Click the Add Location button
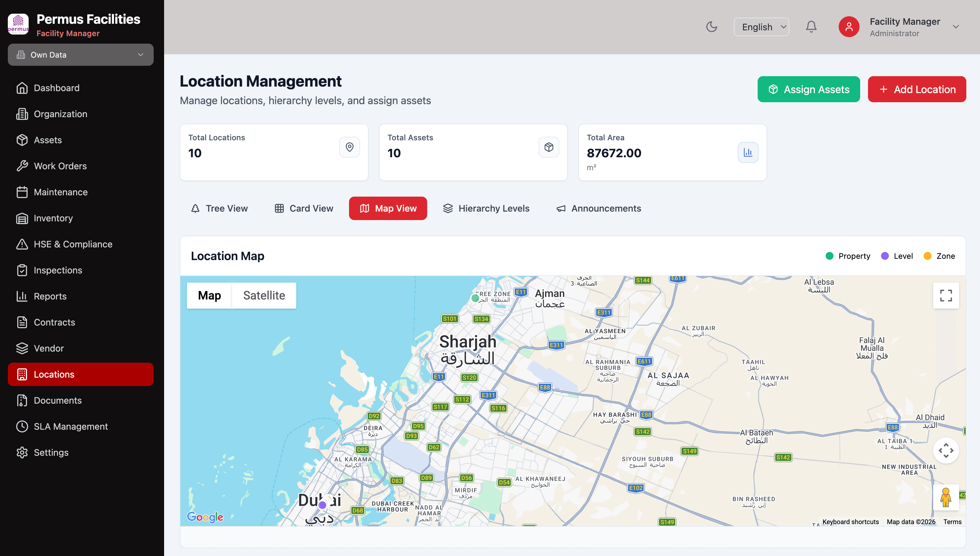980x556 pixels. [x=917, y=89]
